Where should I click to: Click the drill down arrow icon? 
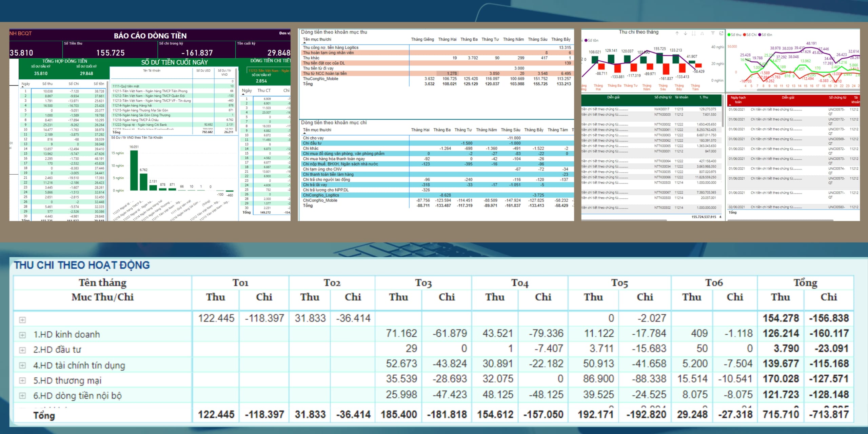pyautogui.click(x=685, y=33)
